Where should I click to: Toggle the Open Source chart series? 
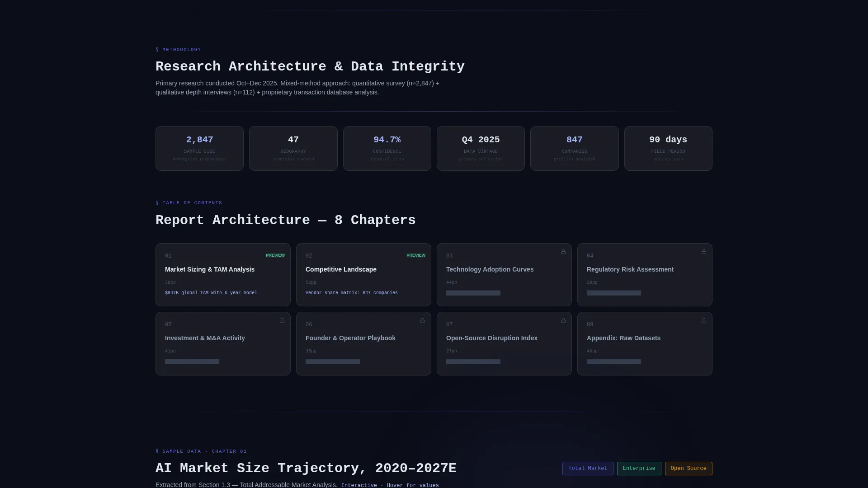click(x=689, y=469)
